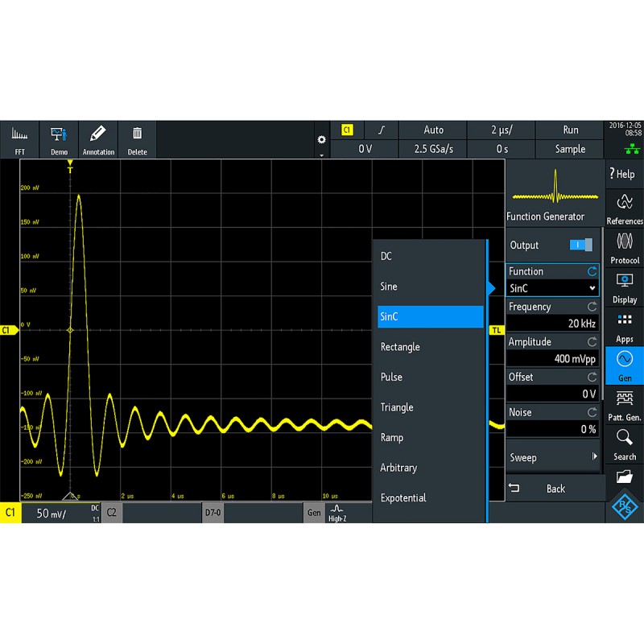
Task: Enable channel C2
Action: (110, 512)
